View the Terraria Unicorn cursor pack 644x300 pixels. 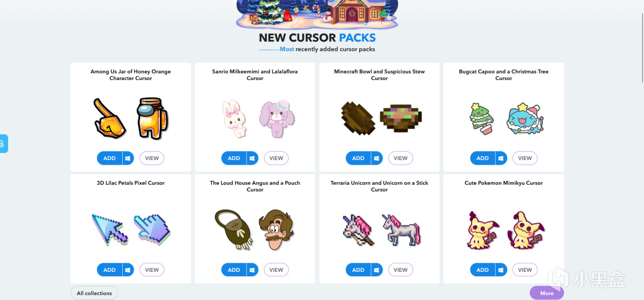[400, 270]
